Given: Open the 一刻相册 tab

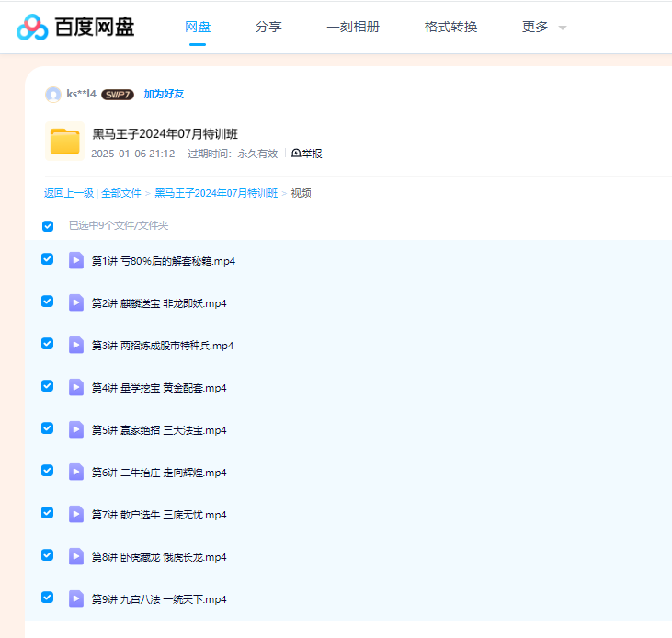Looking at the screenshot, I should (x=353, y=27).
